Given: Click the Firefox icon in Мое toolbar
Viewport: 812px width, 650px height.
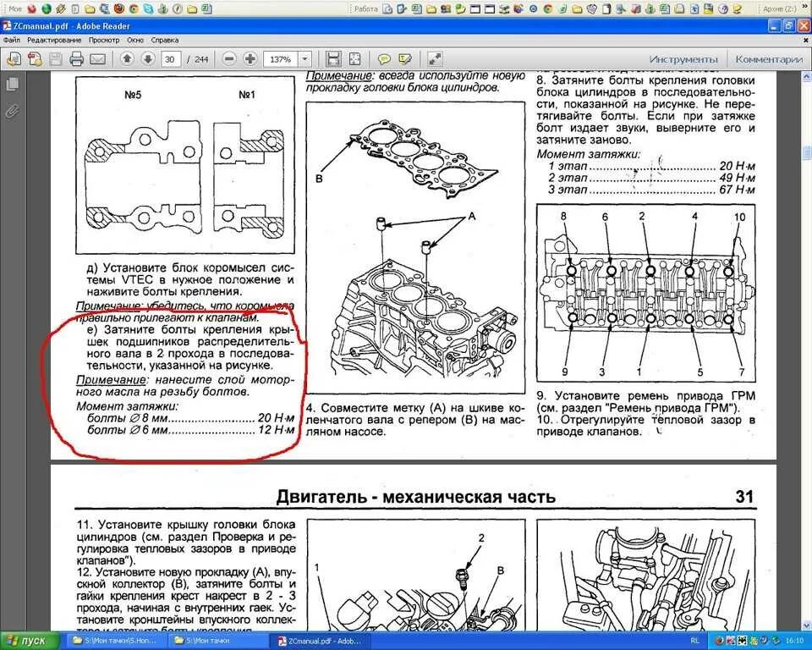Looking at the screenshot, I should tap(119, 8).
